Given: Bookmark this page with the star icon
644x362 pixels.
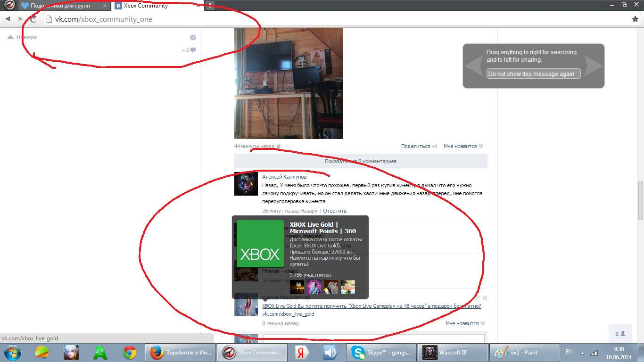Looking at the screenshot, I should point(635,19).
